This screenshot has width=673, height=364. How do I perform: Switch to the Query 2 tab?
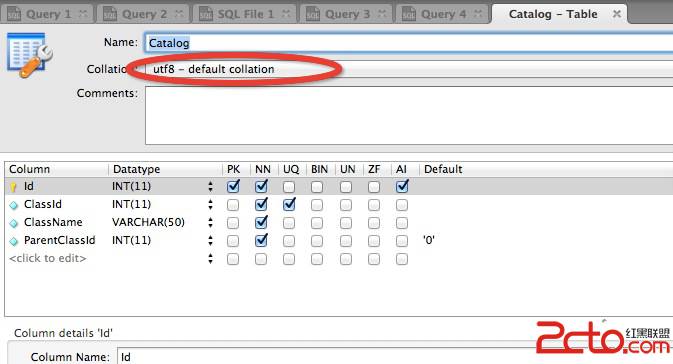tap(142, 14)
